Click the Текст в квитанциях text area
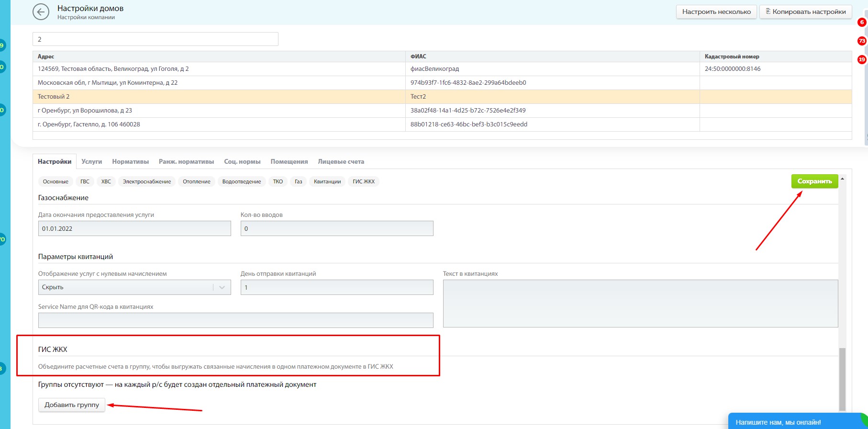The height and width of the screenshot is (429, 868). (640, 304)
